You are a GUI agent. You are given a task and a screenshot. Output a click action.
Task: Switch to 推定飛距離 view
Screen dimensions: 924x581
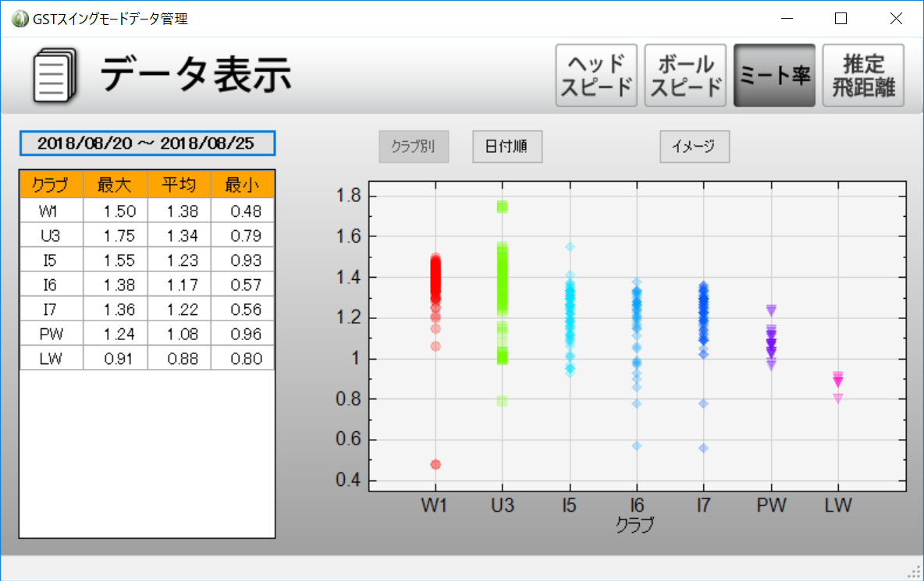(x=863, y=76)
